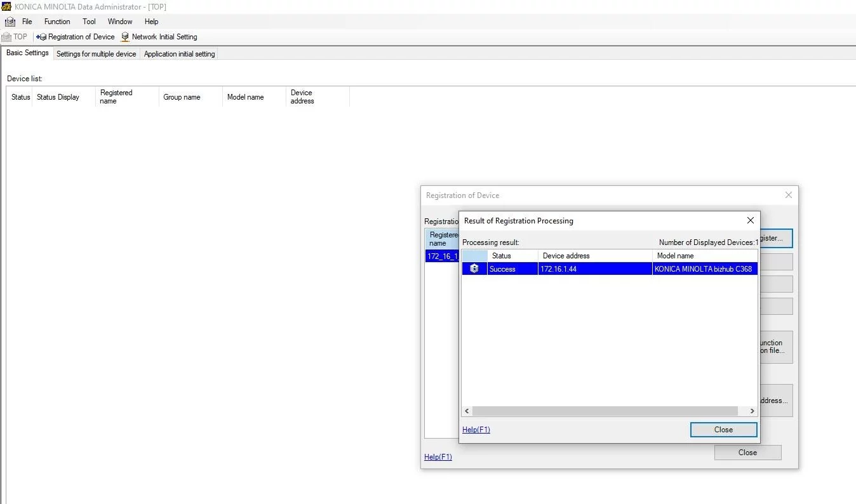Open the Tool menu
Screen dimensions: 856x504
click(89, 22)
